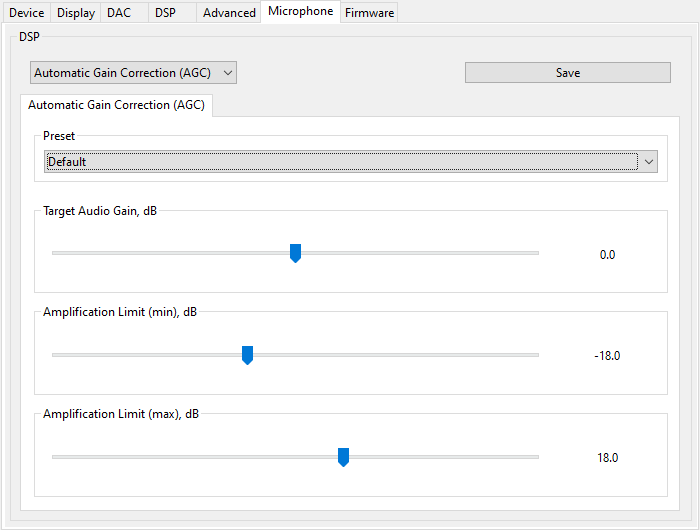
Task: Click the Microphone tab
Action: click(x=300, y=12)
